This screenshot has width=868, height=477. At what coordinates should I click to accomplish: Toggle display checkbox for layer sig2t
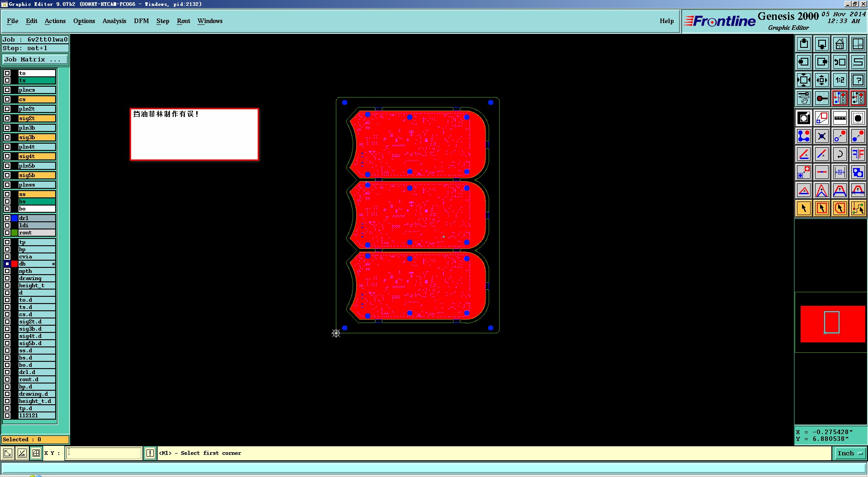coord(7,118)
